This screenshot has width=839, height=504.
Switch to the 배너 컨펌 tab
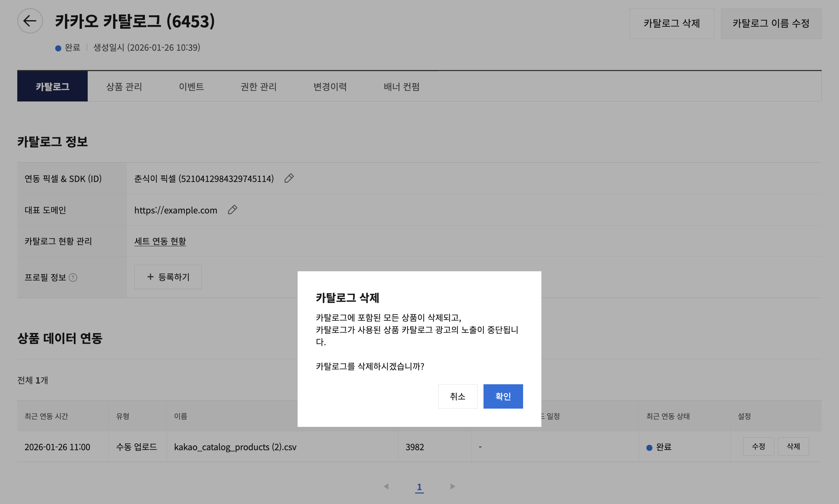[401, 87]
